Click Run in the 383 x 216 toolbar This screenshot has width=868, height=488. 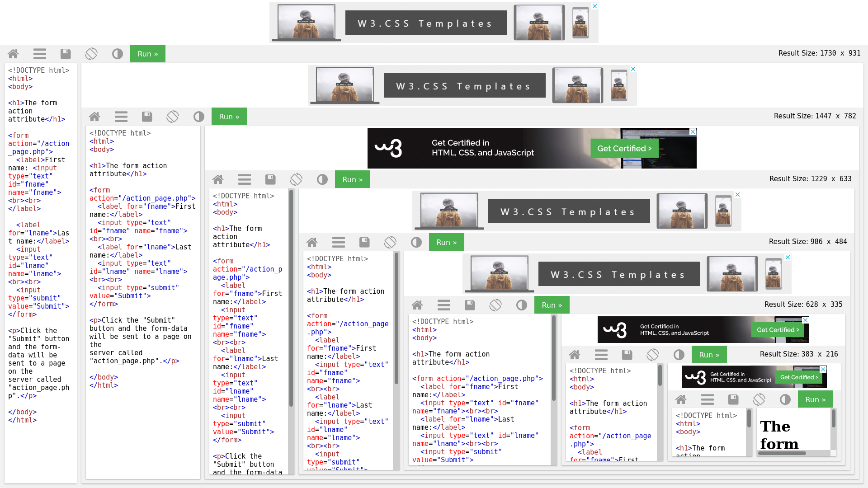(709, 355)
